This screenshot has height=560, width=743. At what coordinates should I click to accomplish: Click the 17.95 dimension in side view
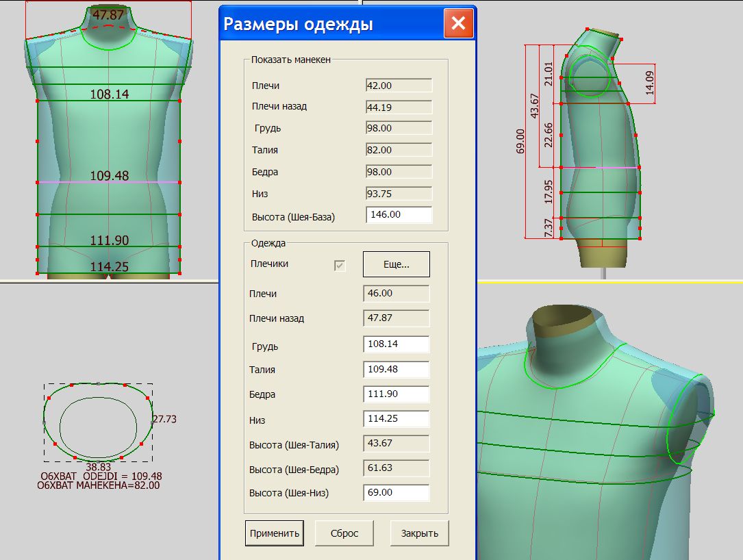pos(549,192)
